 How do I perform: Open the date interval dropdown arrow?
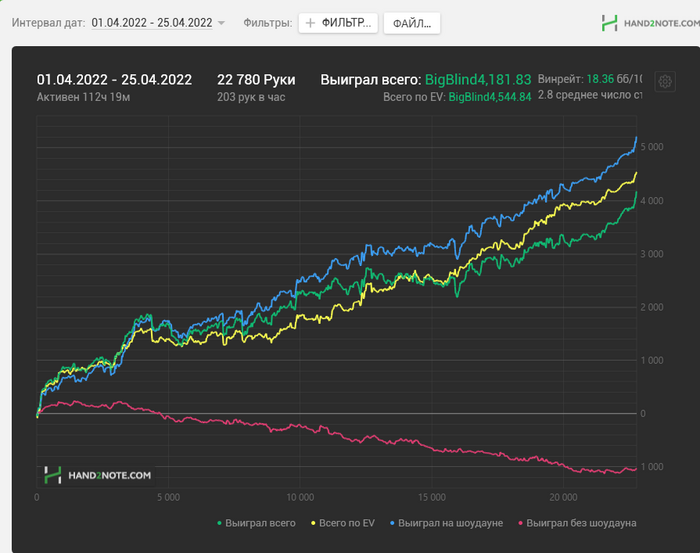221,23
